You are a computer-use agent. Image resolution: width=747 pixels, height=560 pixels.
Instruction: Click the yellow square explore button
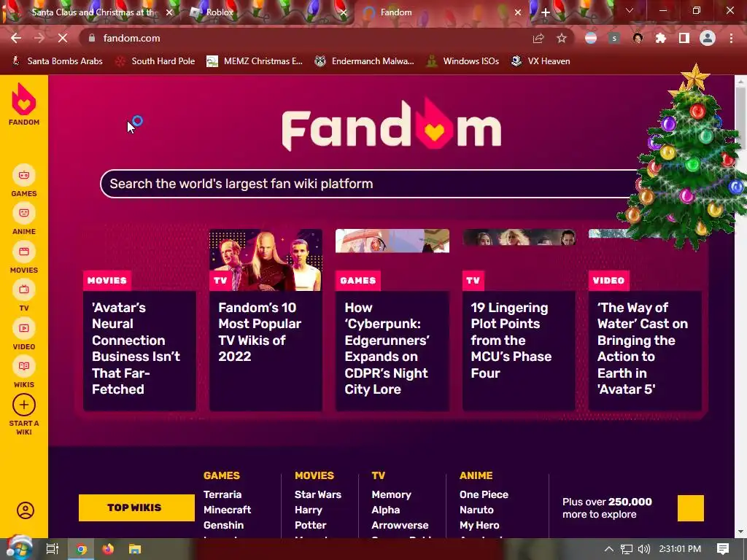point(691,508)
